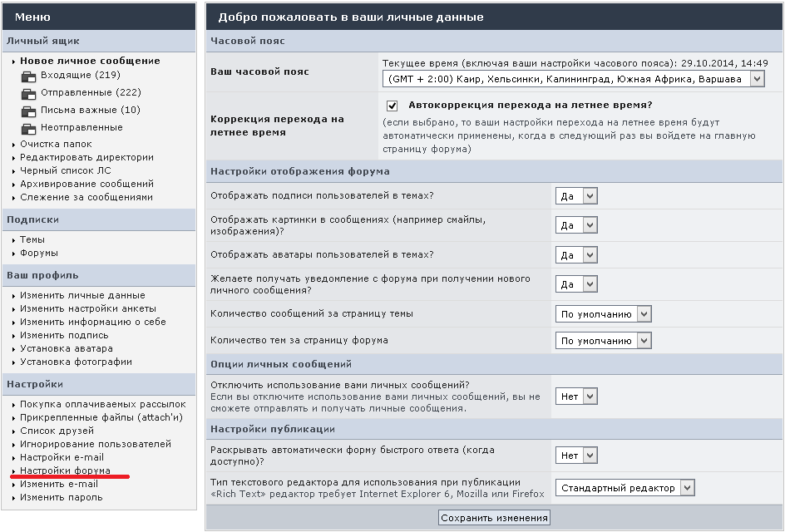Open the часовой пояс timezone dropdown
785x532 pixels.
pyautogui.click(x=573, y=79)
